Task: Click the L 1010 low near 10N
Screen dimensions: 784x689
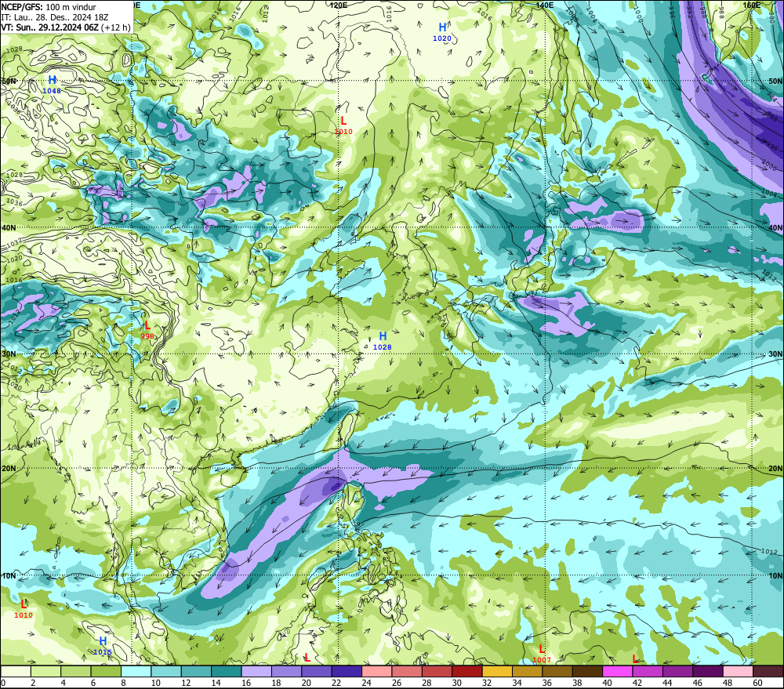Action: tap(23, 608)
